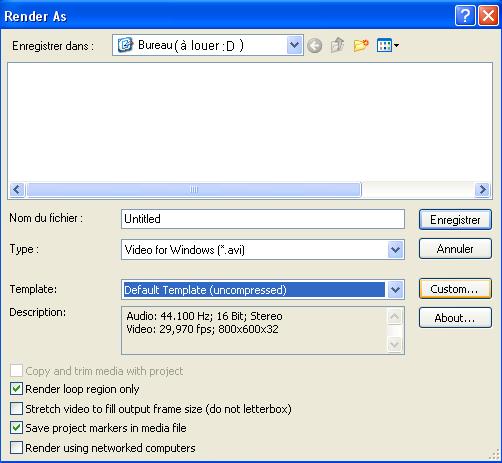Screen dimensions: 502x463
Task: Enable Render using networked computers
Action: click(16, 448)
